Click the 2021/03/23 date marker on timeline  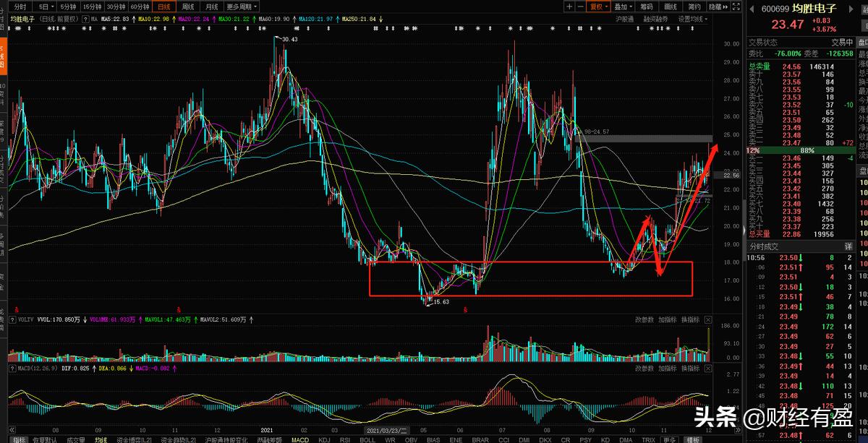tap(387, 429)
